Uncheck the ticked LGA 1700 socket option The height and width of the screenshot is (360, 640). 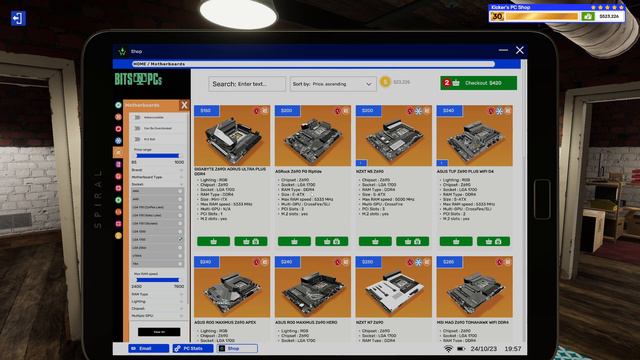(180, 240)
